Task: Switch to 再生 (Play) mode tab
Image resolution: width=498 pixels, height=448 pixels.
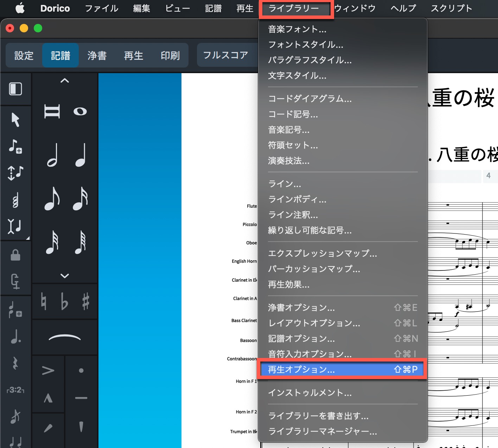Action: pyautogui.click(x=134, y=55)
